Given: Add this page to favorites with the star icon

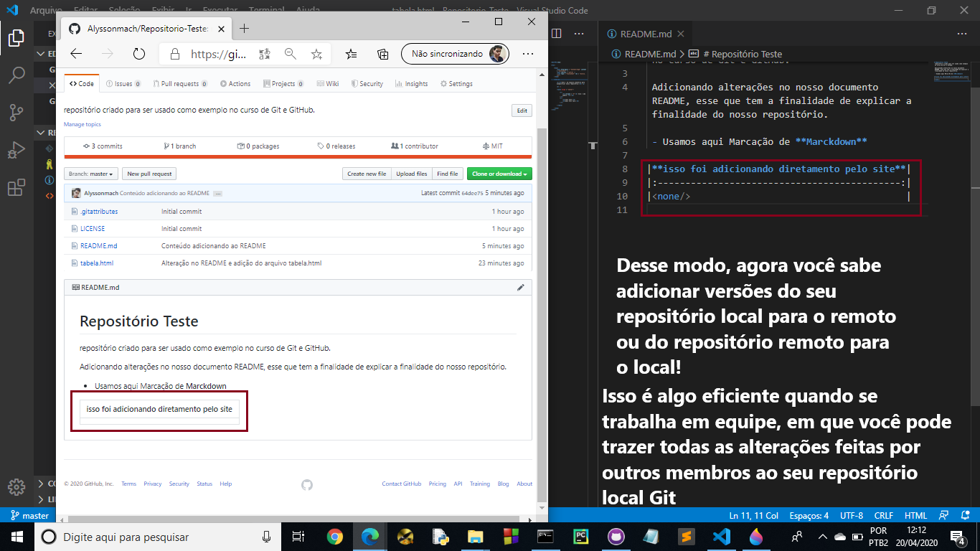Looking at the screenshot, I should (x=316, y=54).
